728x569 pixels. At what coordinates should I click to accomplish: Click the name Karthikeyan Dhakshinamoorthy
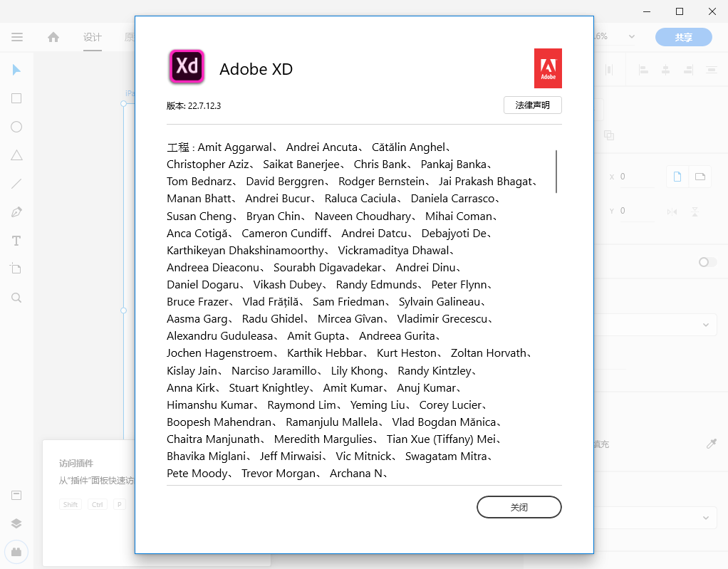(246, 251)
